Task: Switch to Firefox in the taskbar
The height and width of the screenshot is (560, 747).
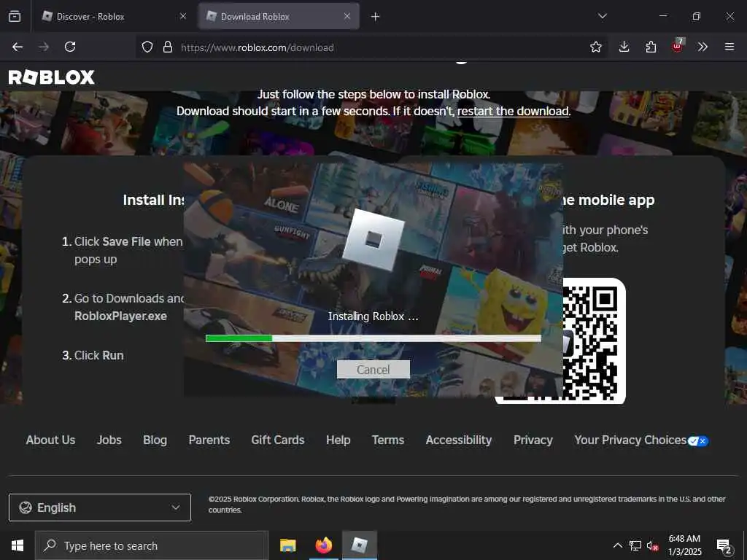Action: point(323,545)
